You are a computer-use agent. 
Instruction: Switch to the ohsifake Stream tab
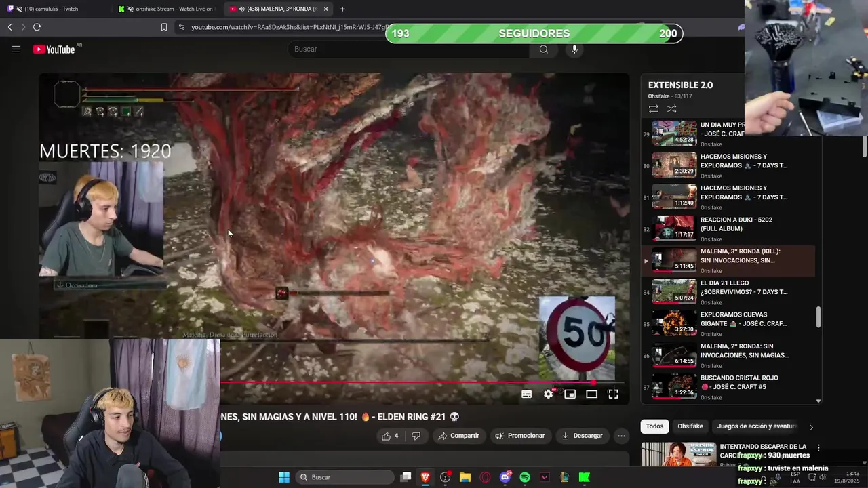click(168, 9)
